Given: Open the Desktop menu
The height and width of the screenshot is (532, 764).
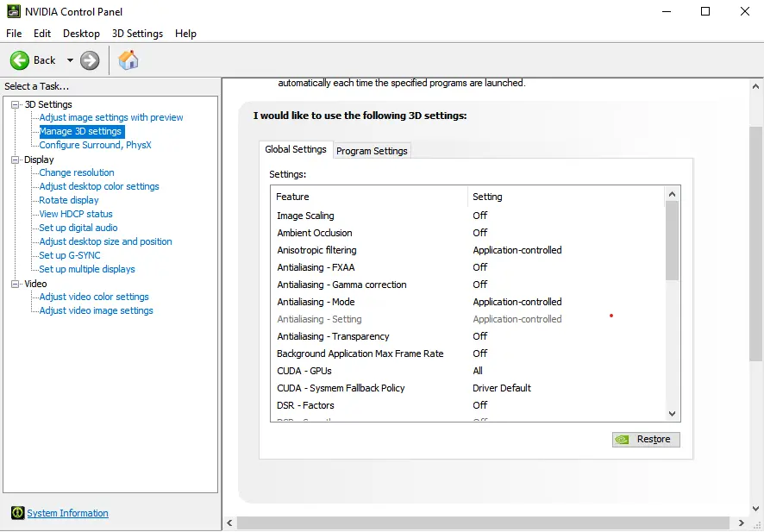Looking at the screenshot, I should point(81,34).
